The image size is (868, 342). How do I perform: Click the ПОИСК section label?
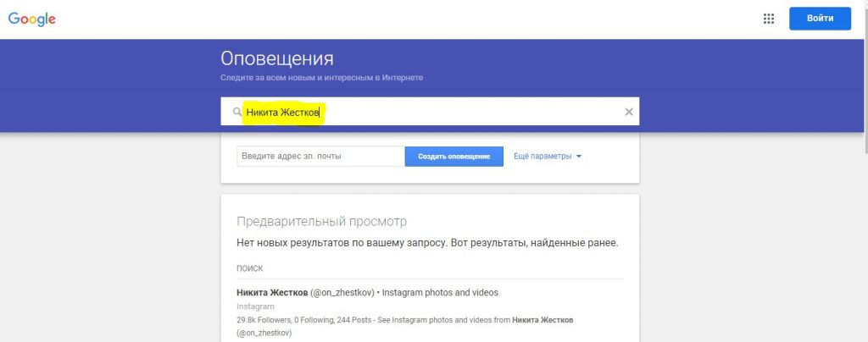250,268
